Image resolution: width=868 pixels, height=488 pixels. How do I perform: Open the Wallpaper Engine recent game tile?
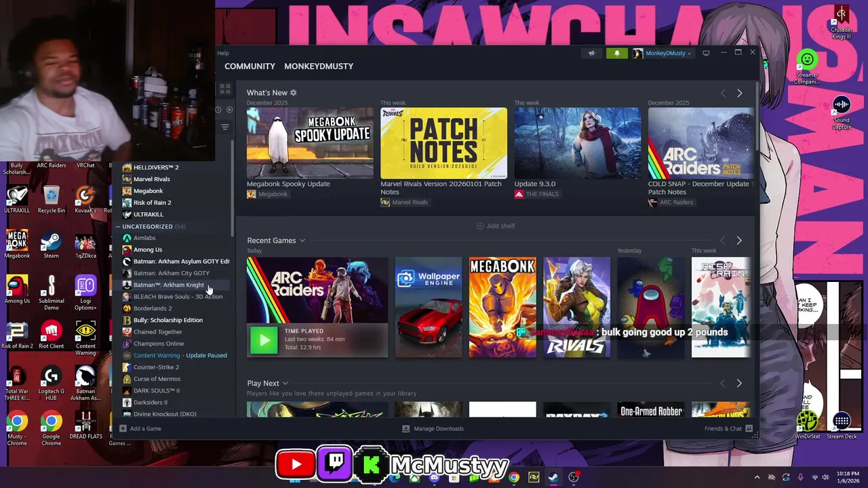tap(428, 307)
